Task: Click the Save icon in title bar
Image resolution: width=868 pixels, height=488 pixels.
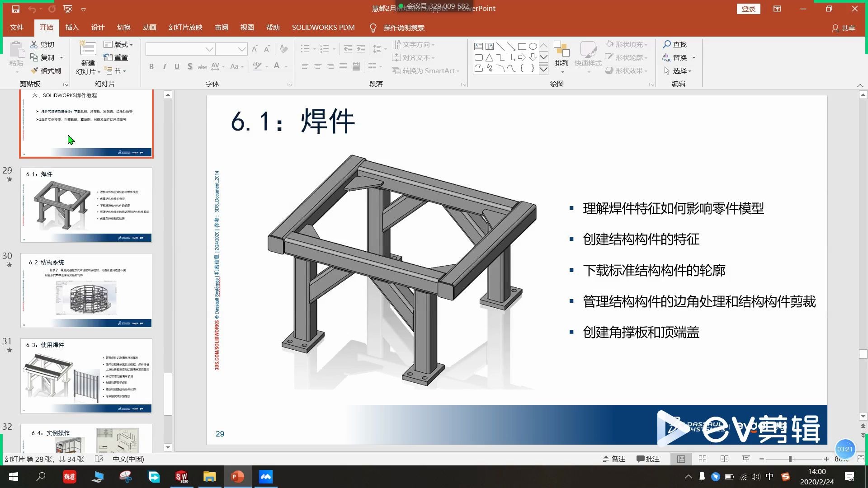Action: (x=15, y=9)
